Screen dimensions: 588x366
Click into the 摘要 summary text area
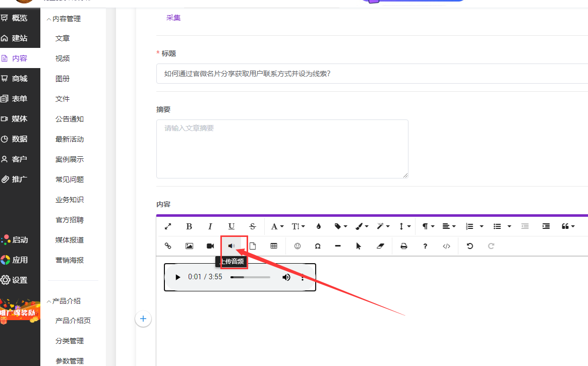(282, 149)
